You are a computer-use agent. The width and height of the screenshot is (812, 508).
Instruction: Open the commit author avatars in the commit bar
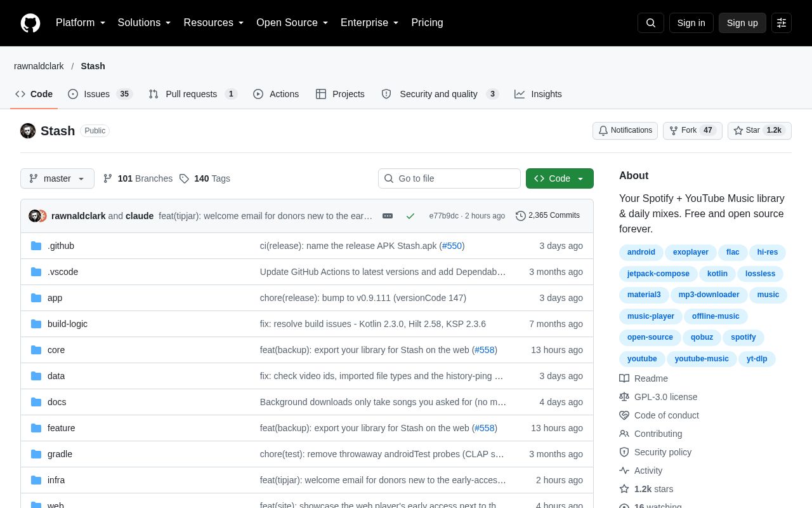[37, 216]
